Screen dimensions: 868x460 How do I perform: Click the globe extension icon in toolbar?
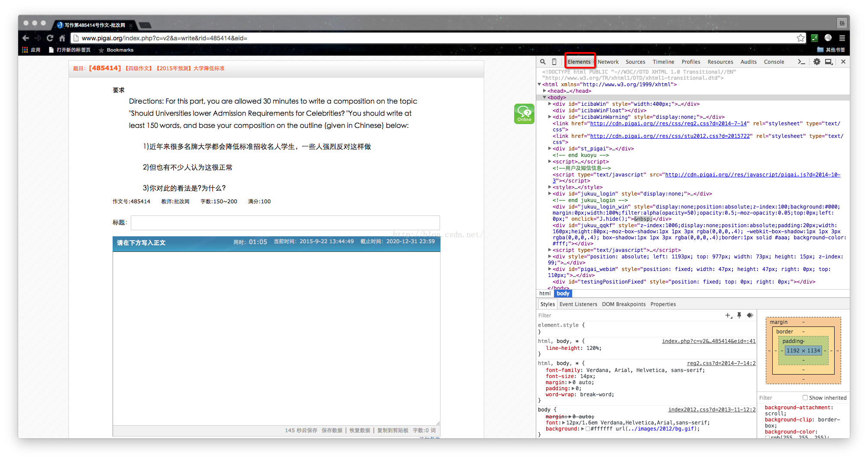[x=828, y=38]
